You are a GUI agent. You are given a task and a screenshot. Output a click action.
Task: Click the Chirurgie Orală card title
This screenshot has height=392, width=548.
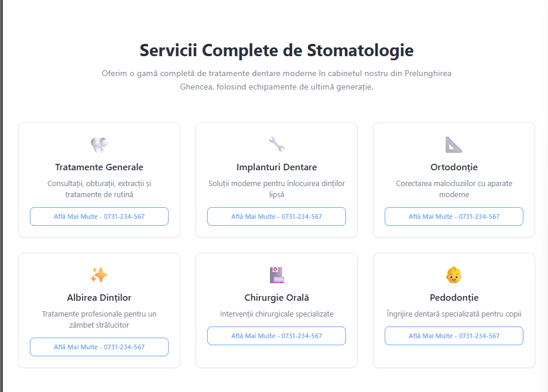pyautogui.click(x=276, y=298)
